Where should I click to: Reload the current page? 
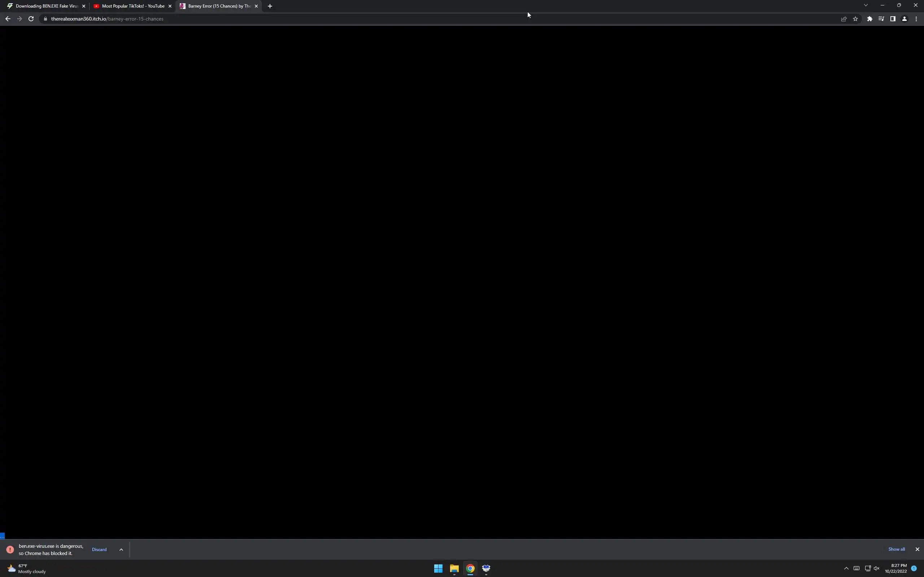pos(31,19)
